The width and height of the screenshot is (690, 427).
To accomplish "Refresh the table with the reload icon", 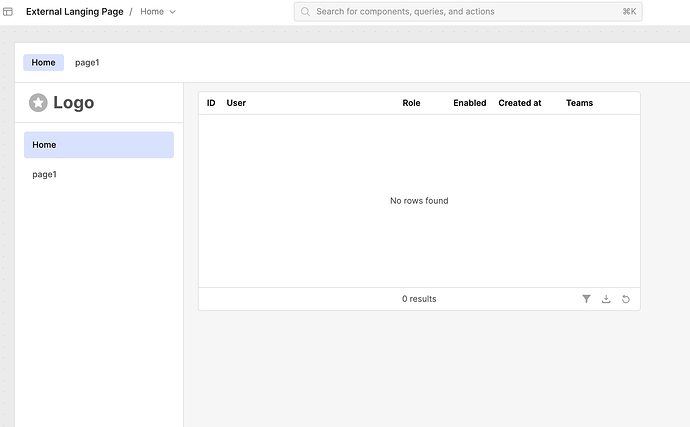I will (x=626, y=299).
